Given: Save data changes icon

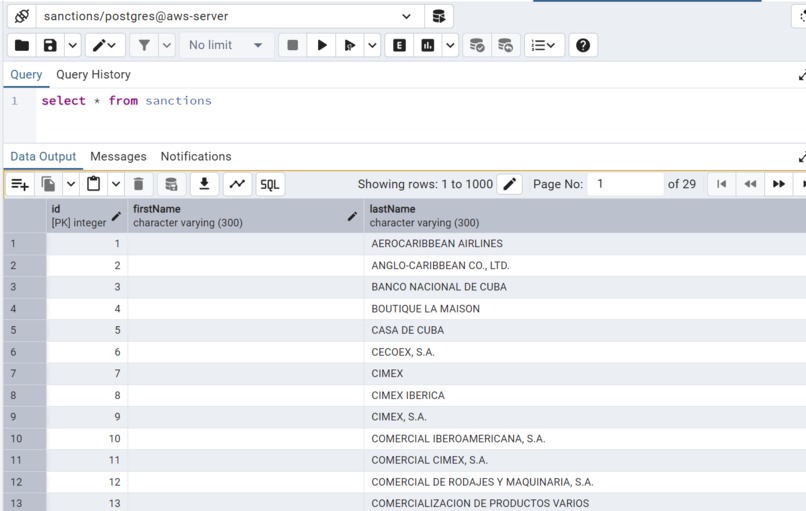Looking at the screenshot, I should (171, 184).
